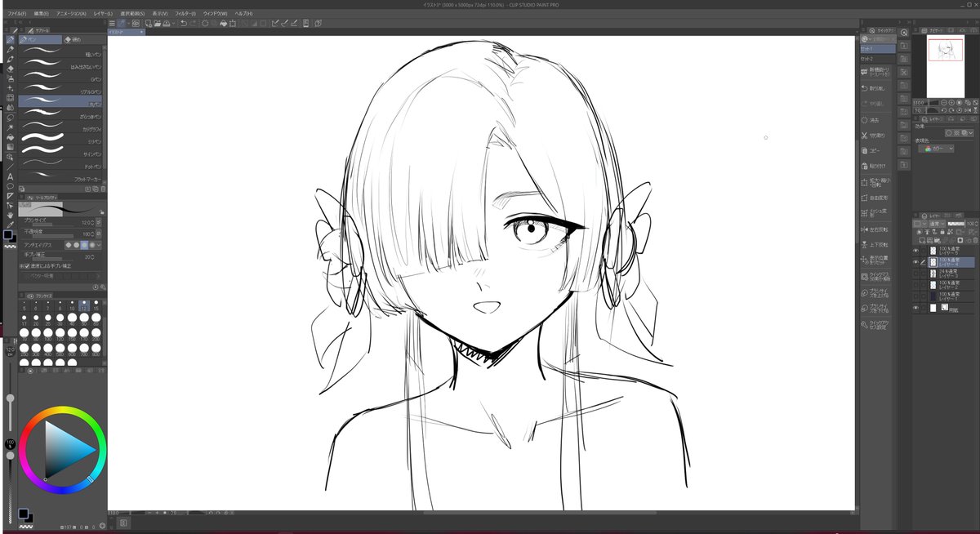Image resolution: width=980 pixels, height=534 pixels.
Task: Choose the ミリペン sub tool
Action: [62, 140]
